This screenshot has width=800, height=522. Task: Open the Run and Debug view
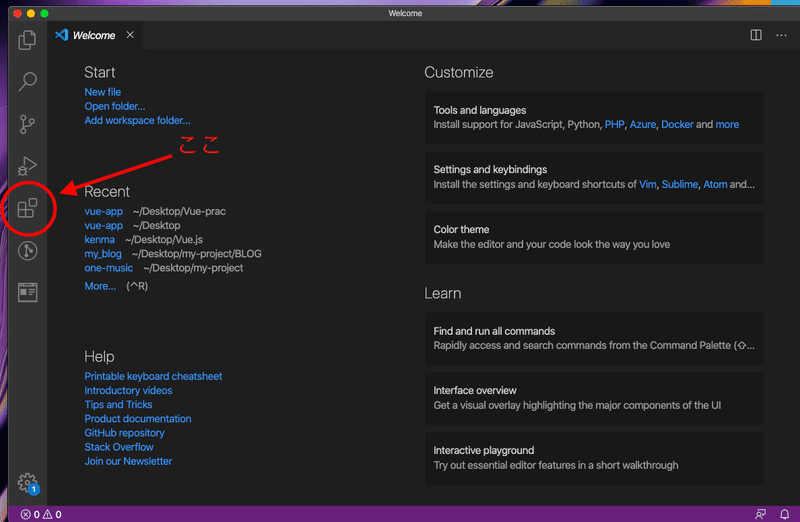[x=27, y=166]
